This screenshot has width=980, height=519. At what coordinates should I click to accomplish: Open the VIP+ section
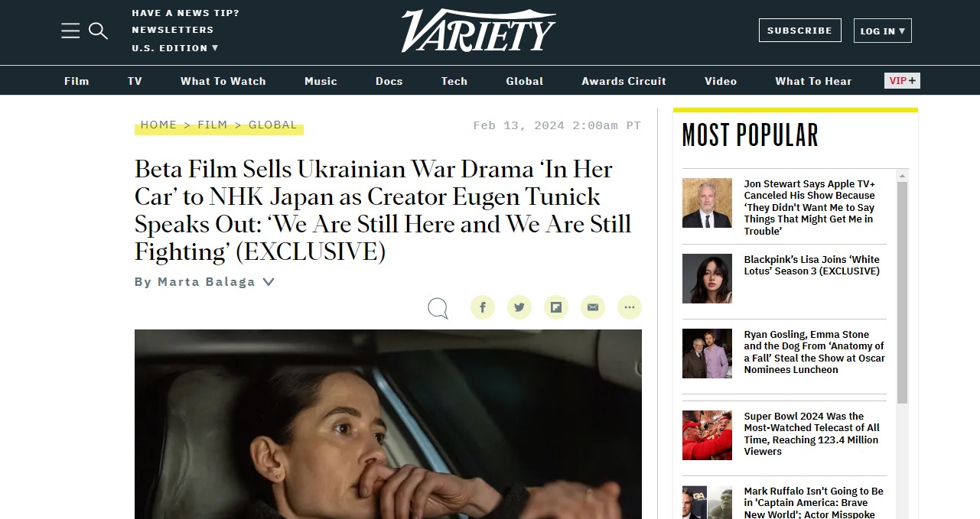tap(902, 80)
